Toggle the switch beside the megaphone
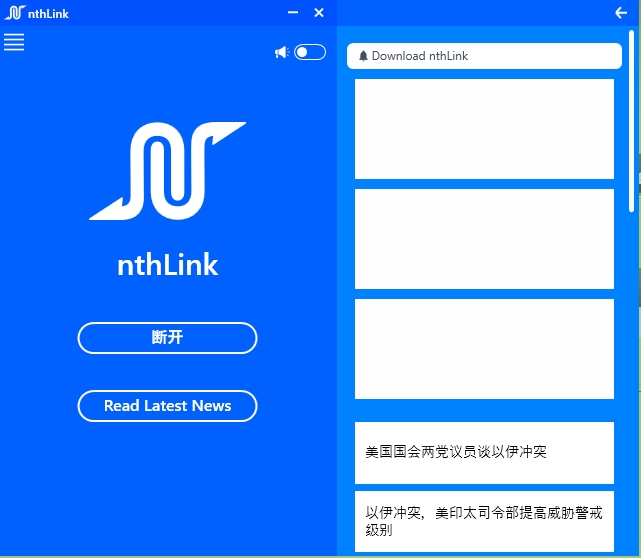Screen dimensions: 641x558 coord(309,52)
